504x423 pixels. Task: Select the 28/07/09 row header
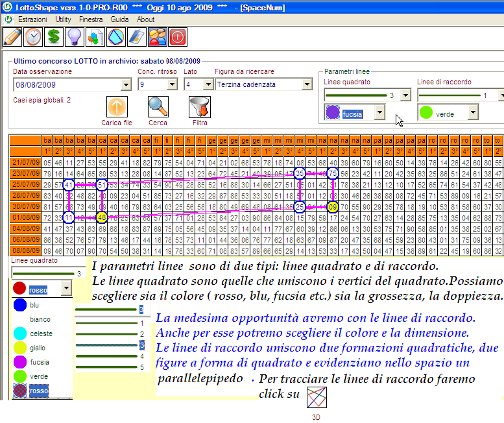point(25,196)
